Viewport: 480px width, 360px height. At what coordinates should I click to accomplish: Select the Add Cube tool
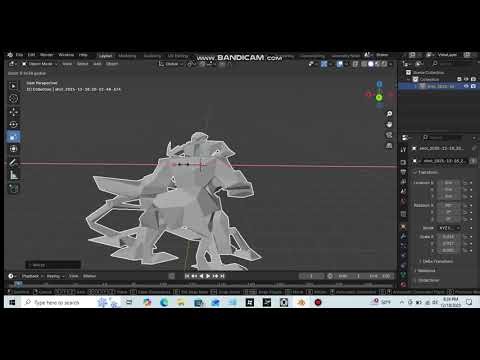(x=13, y=188)
